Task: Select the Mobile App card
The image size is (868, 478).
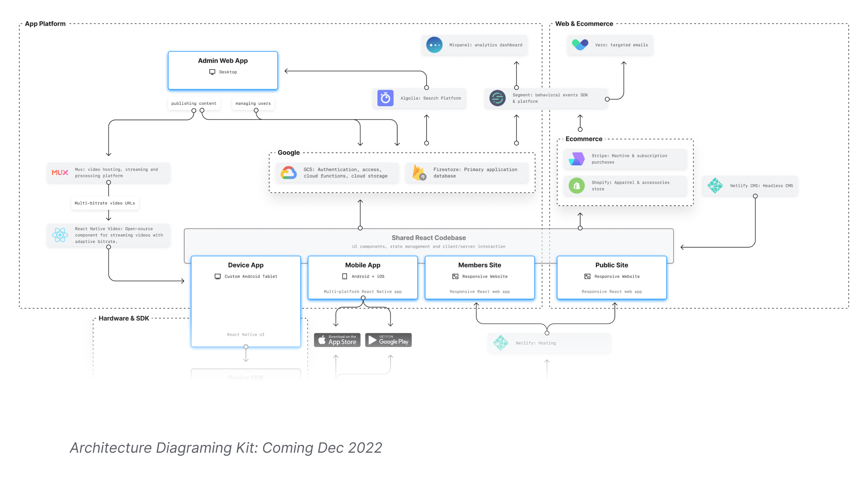Action: click(362, 277)
